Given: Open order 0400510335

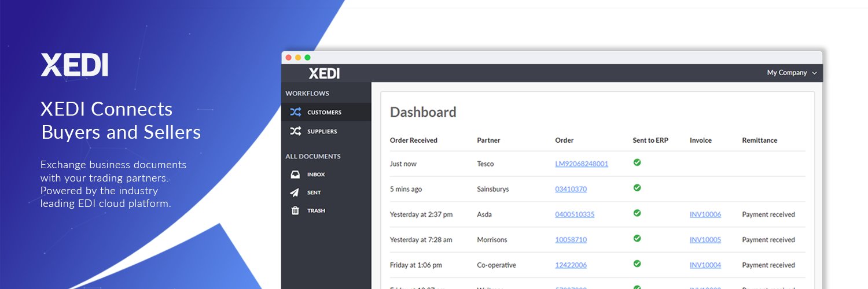Looking at the screenshot, I should [575, 214].
